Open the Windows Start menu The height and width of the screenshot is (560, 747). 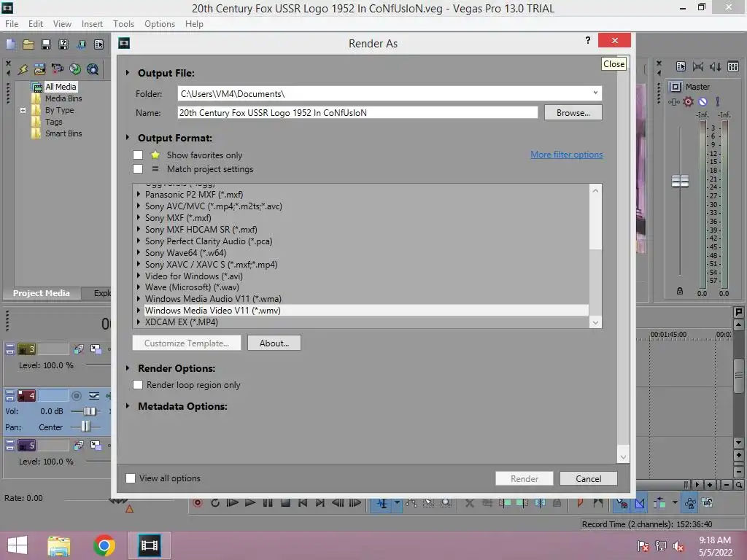pos(18,545)
